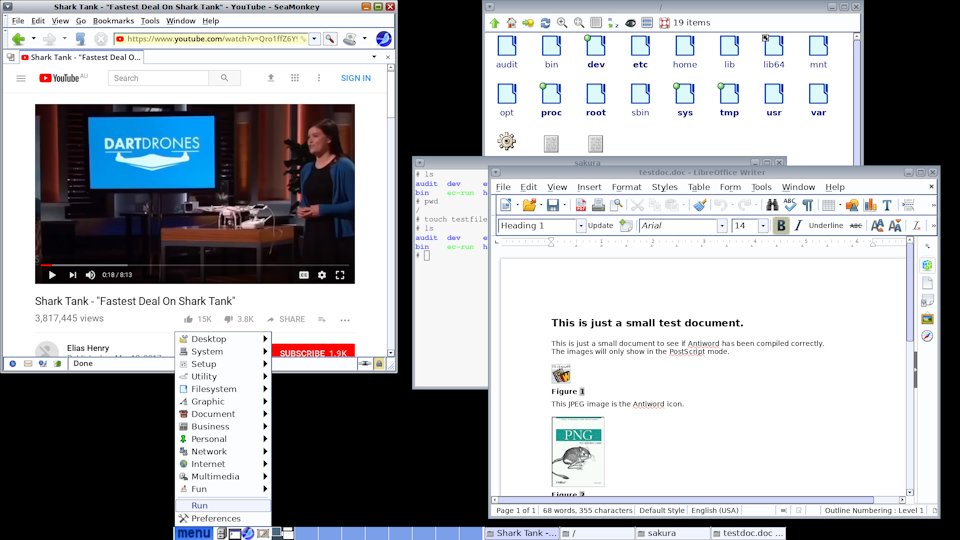Click the YouTube SIGN IN link
960x540 pixels.
click(x=356, y=78)
